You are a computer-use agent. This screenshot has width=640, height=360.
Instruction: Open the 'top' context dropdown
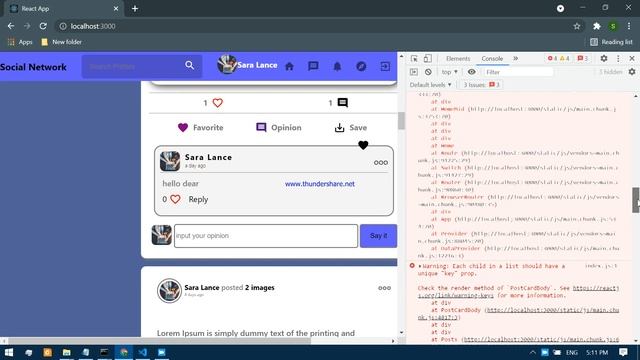tap(449, 72)
